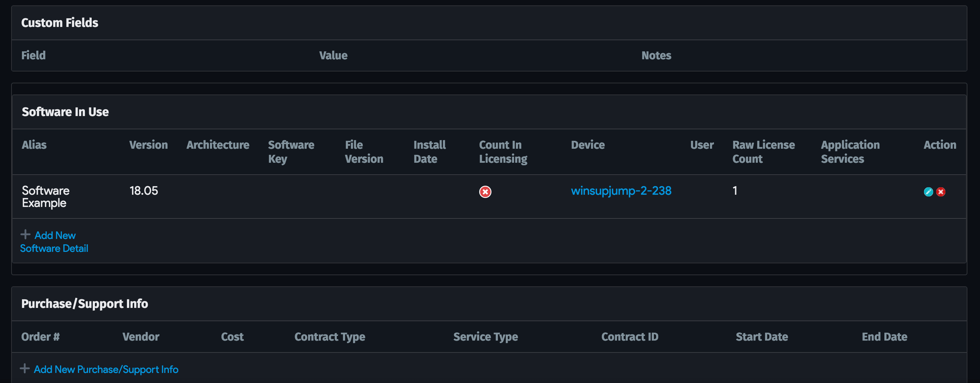The height and width of the screenshot is (383, 980).
Task: Click Add New Purchase/Support Info
Action: (x=106, y=369)
